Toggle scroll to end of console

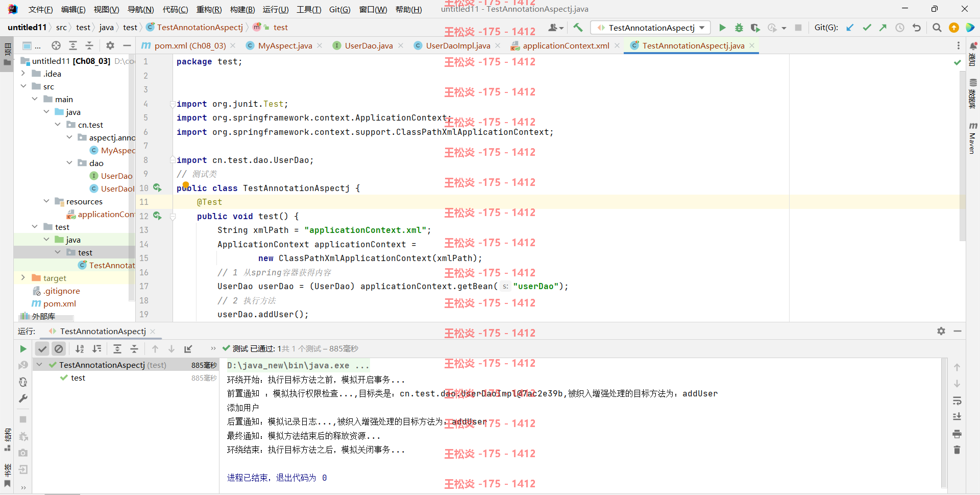pos(957,417)
